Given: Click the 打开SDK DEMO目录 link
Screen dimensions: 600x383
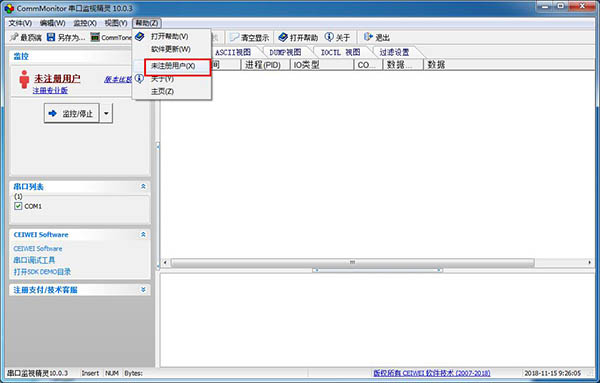Looking at the screenshot, I should tap(42, 272).
